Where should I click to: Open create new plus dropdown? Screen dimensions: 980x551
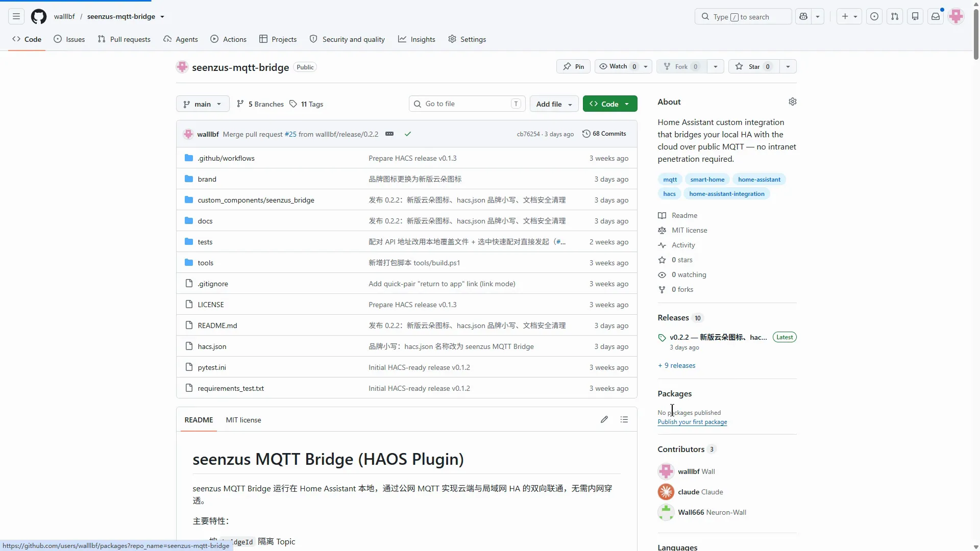click(849, 16)
